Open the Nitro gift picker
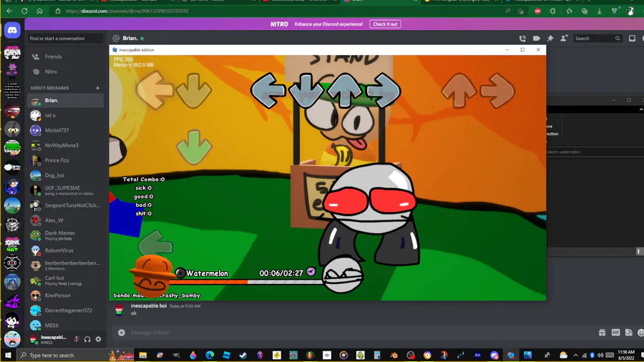The height and width of the screenshot is (362, 644). 602,333
